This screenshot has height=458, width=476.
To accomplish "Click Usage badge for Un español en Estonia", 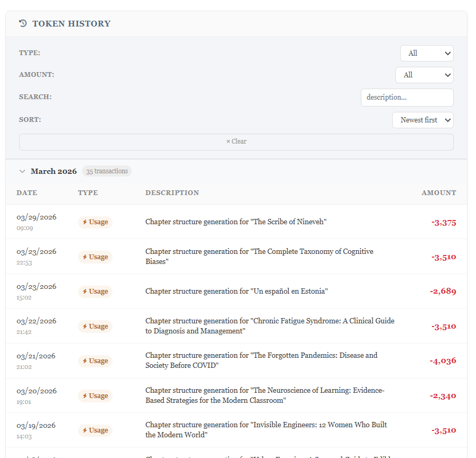I will 95,292.
